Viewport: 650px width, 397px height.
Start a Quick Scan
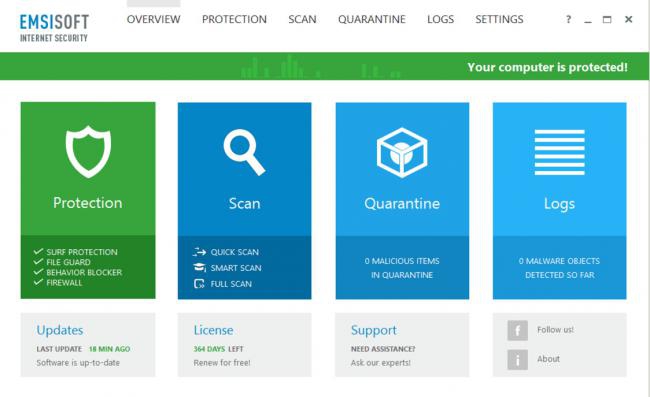[234, 252]
